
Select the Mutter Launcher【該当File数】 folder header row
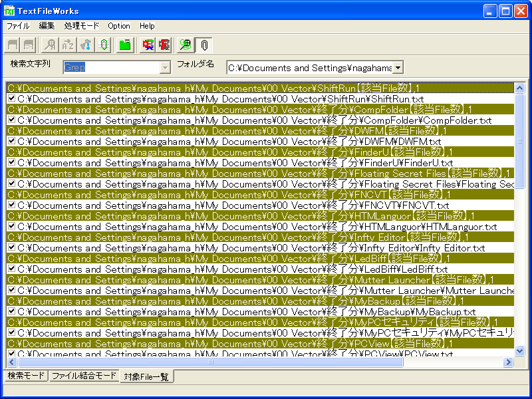[260, 279]
